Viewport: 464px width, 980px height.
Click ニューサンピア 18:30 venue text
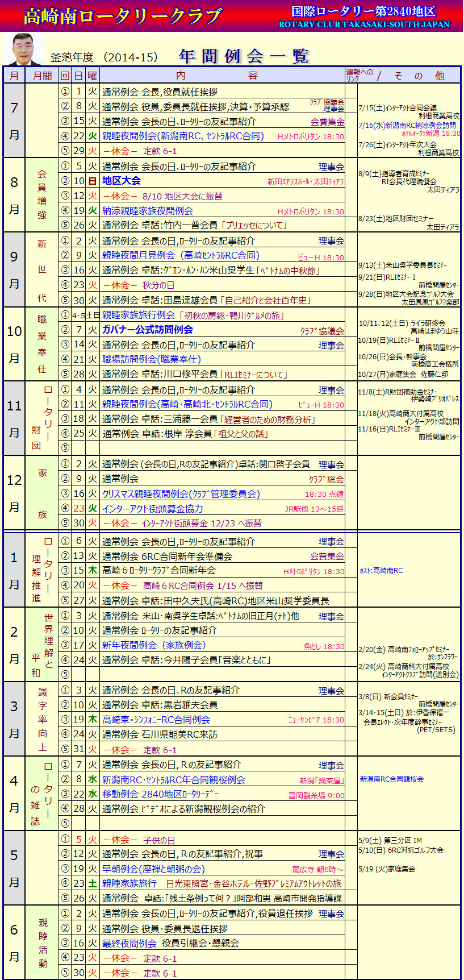316,720
